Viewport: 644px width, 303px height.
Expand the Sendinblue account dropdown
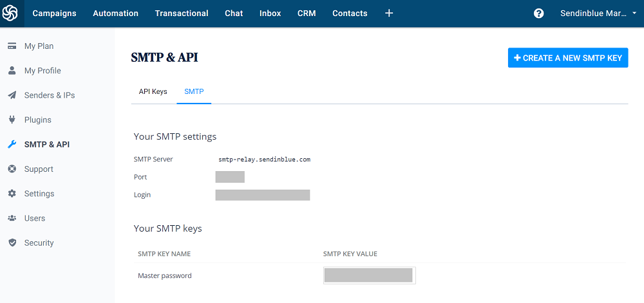pos(598,13)
